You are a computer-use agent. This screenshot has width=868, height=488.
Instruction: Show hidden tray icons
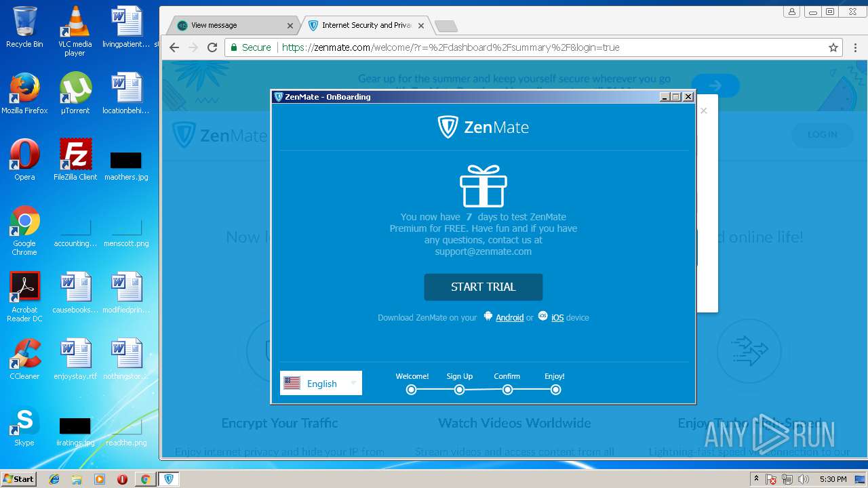[756, 479]
